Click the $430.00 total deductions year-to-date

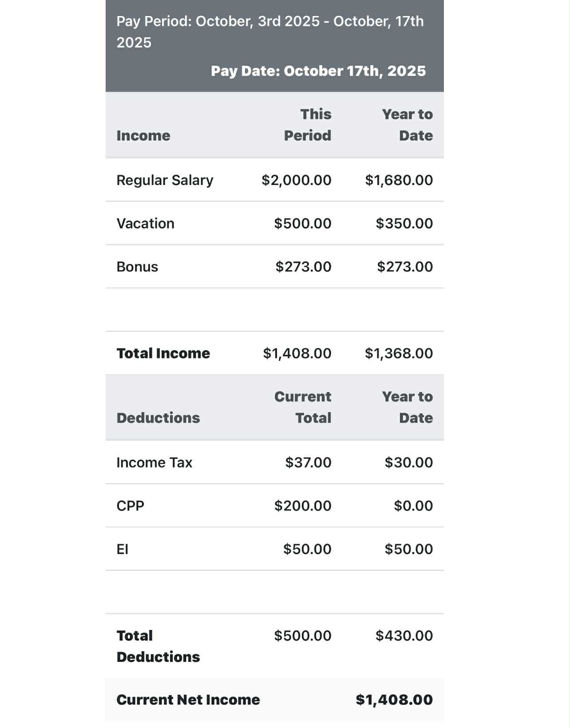(404, 635)
